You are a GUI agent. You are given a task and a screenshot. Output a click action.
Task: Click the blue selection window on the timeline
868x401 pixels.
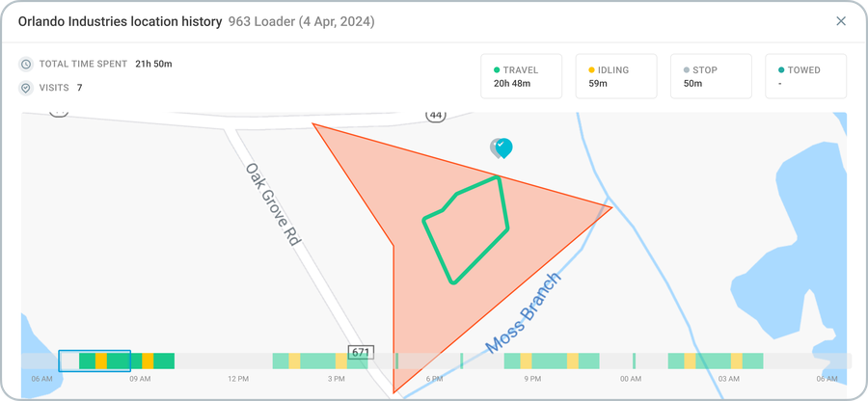click(x=95, y=361)
